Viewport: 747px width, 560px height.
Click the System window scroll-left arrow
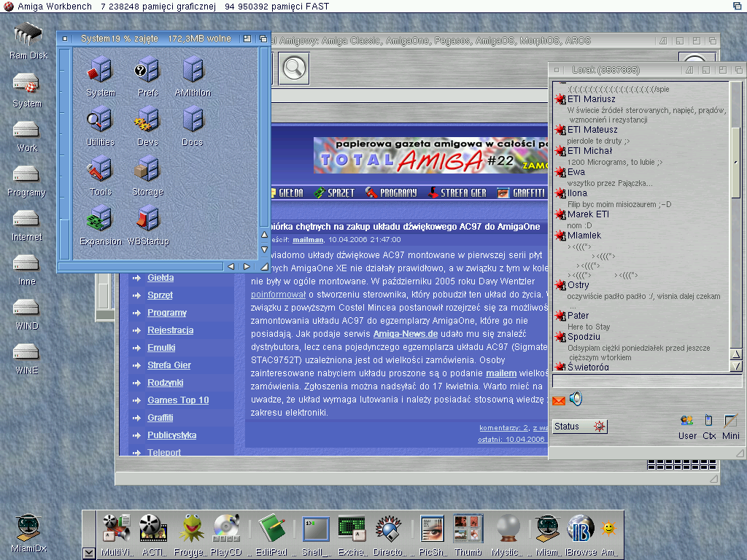click(x=231, y=267)
